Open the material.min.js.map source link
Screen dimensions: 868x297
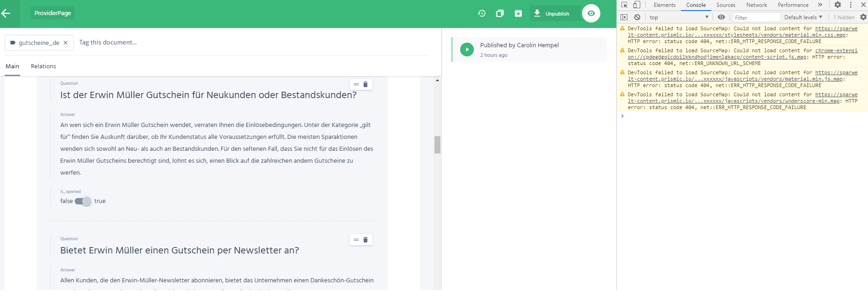tap(742, 76)
